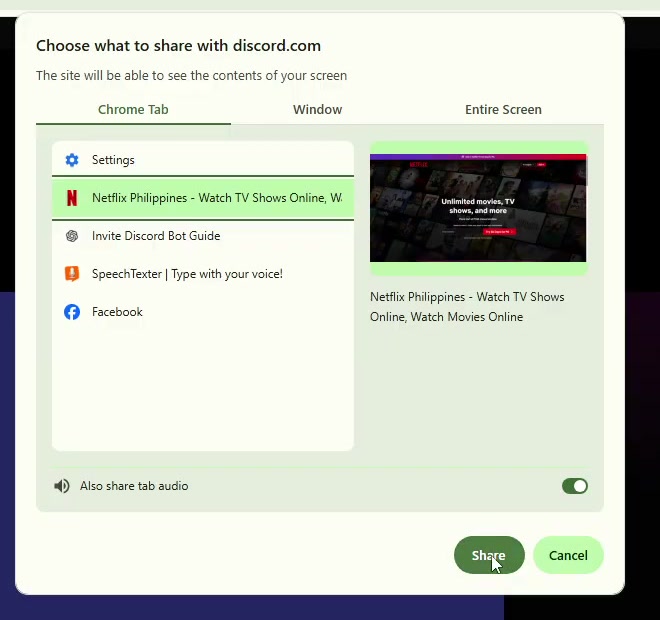Click the Invite Discord Bot Guide tab icon

[72, 236]
